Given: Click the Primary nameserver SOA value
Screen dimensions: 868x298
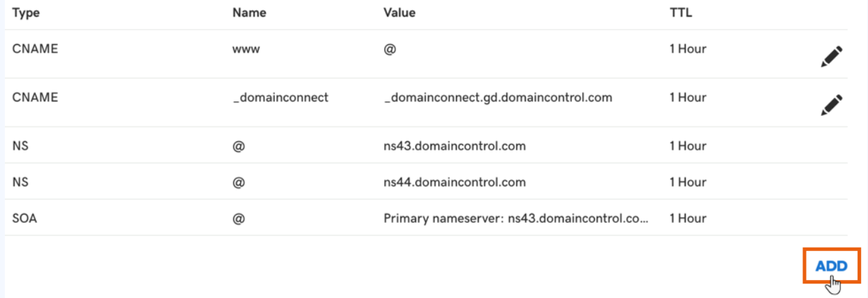Looking at the screenshot, I should (516, 219).
